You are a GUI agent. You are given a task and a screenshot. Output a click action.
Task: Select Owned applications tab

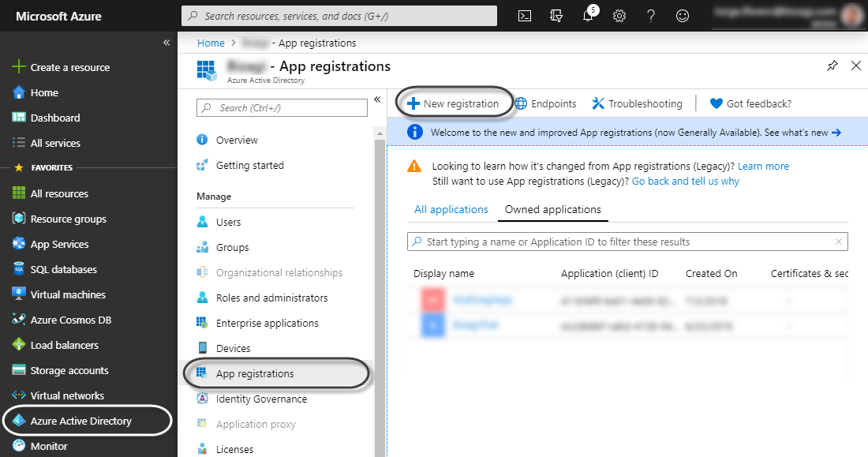point(553,209)
